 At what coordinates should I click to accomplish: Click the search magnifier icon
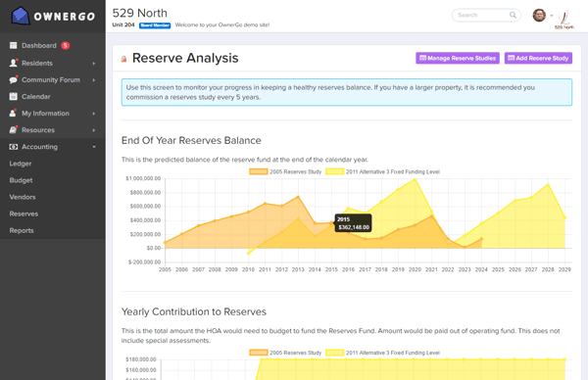pos(513,15)
